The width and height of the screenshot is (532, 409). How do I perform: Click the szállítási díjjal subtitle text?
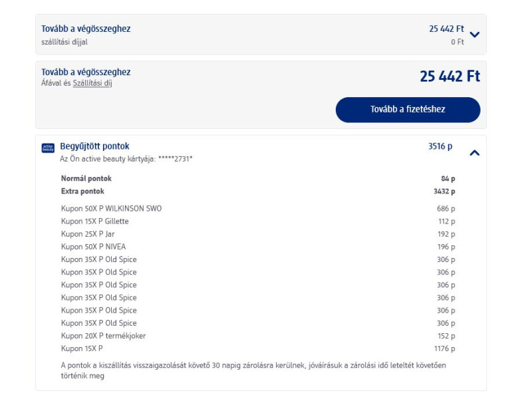[65, 42]
